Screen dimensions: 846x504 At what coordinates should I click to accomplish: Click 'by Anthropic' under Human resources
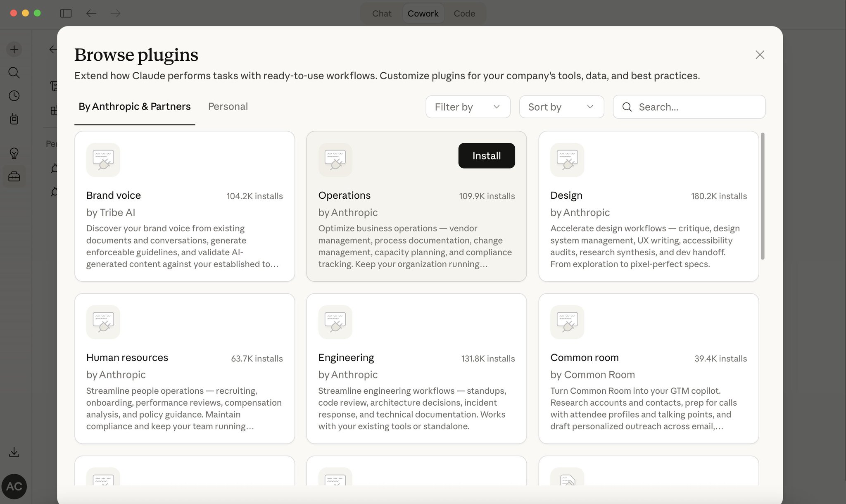pyautogui.click(x=116, y=375)
